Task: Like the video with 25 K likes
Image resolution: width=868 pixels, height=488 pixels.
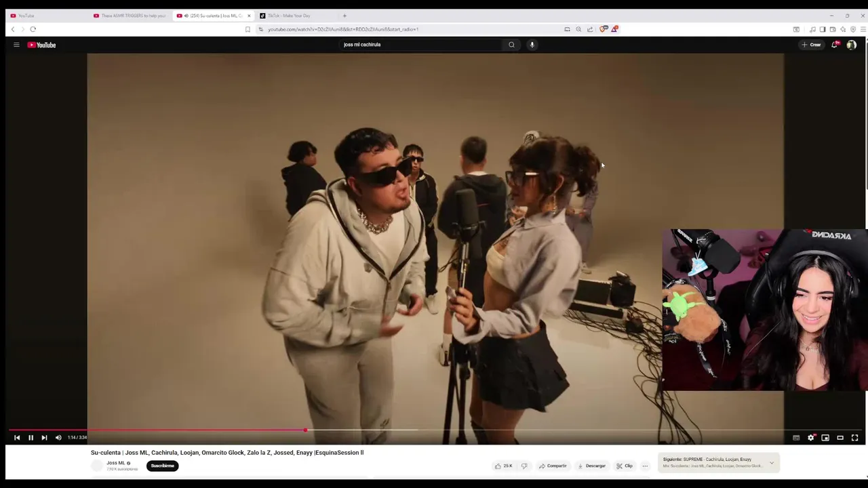Action: coord(503,466)
